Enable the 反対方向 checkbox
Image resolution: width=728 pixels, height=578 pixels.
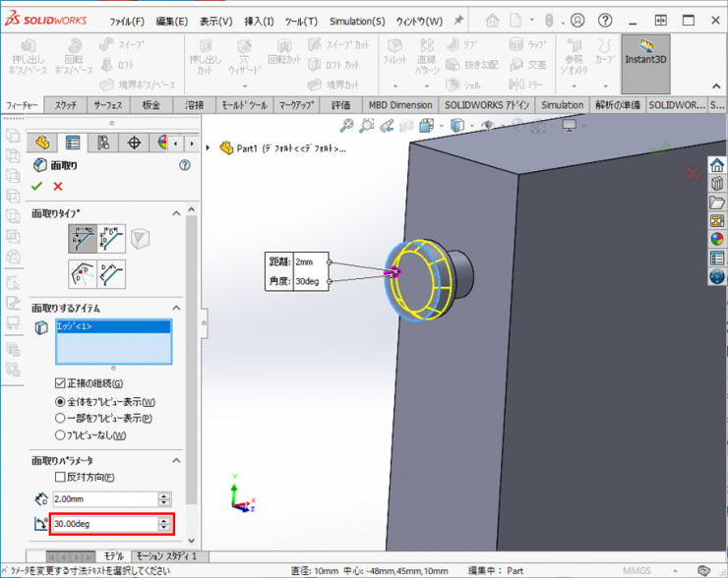click(x=60, y=477)
